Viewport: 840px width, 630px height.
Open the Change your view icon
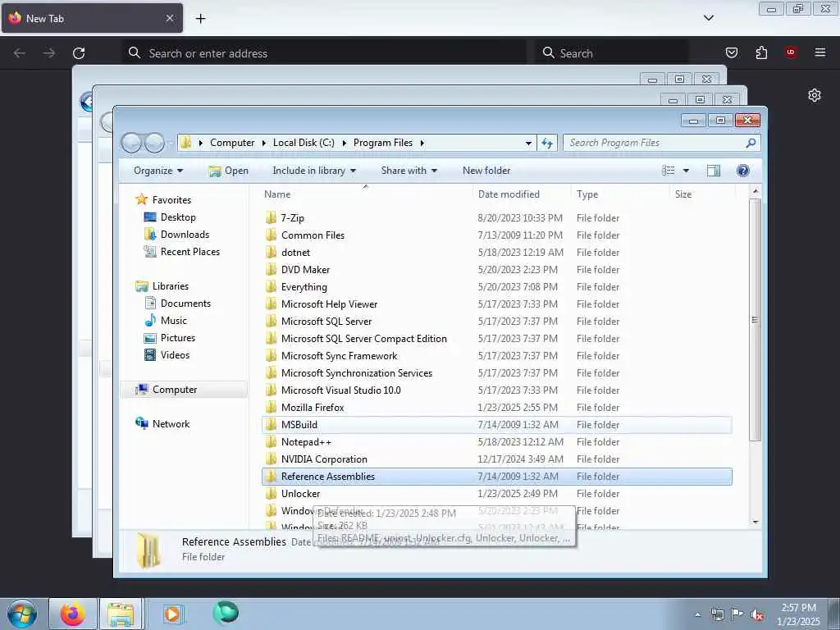[x=668, y=171]
